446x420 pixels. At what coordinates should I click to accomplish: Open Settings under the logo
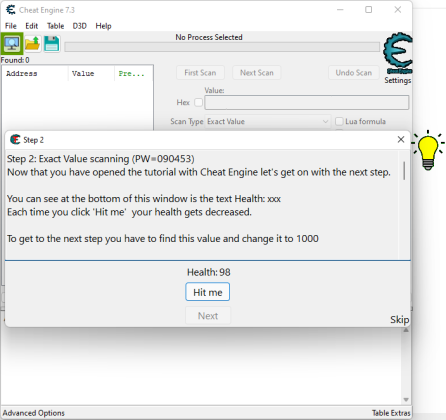(x=398, y=80)
